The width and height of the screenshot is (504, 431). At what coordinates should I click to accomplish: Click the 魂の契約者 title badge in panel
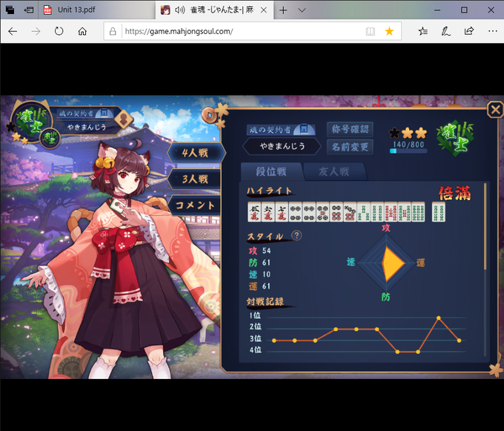[281, 130]
